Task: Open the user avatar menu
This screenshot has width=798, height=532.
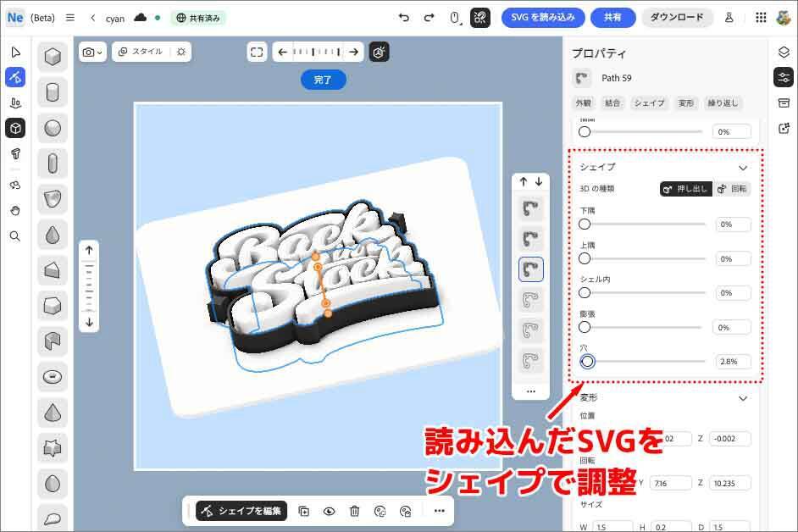Action: coord(784,17)
